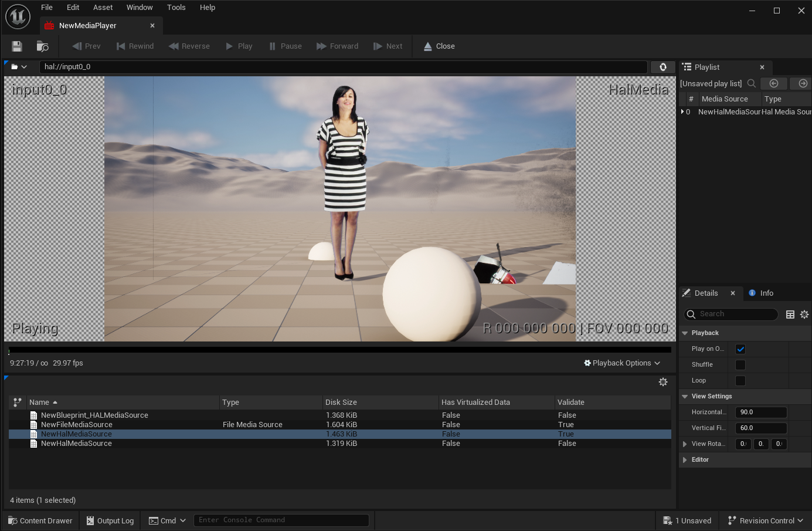Image resolution: width=812 pixels, height=531 pixels.
Task: Open Details property matrix grid icon
Action: coord(790,314)
